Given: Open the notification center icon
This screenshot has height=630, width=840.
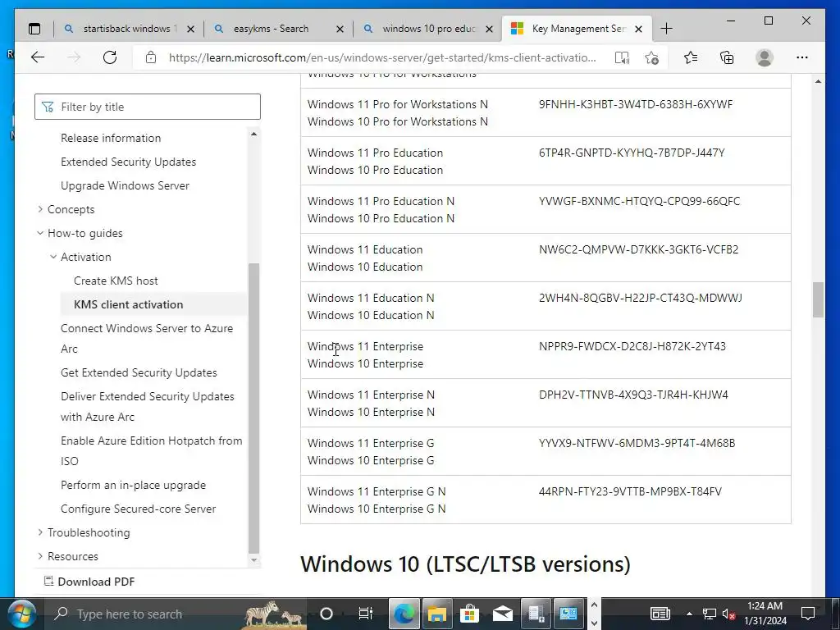Looking at the screenshot, I should [808, 614].
